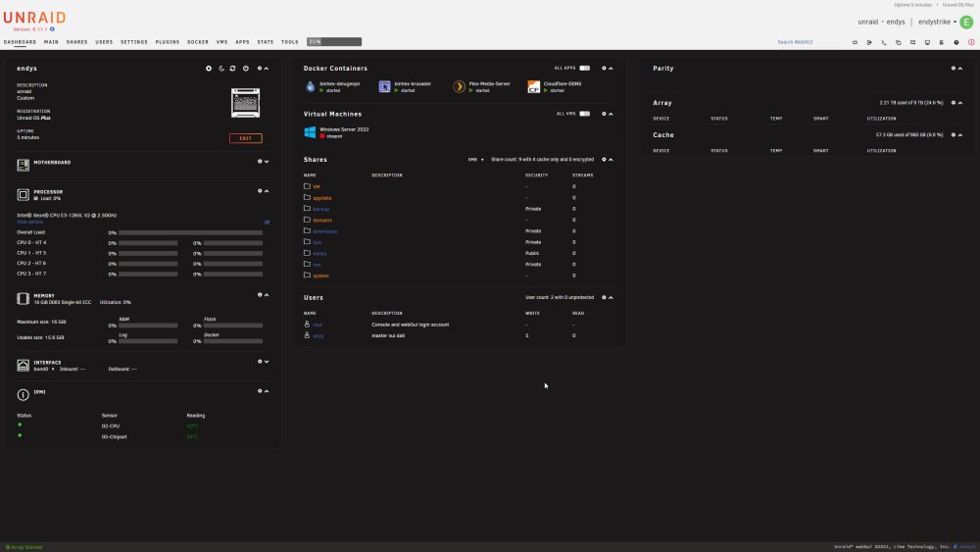Click the reboot icon in endys panel

pyautogui.click(x=232, y=68)
